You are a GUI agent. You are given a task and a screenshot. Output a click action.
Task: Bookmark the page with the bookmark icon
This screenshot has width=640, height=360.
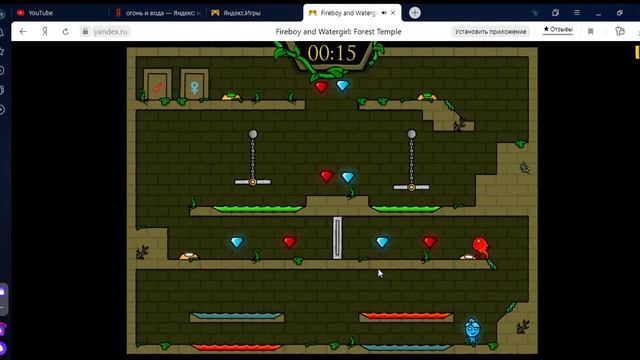(590, 31)
